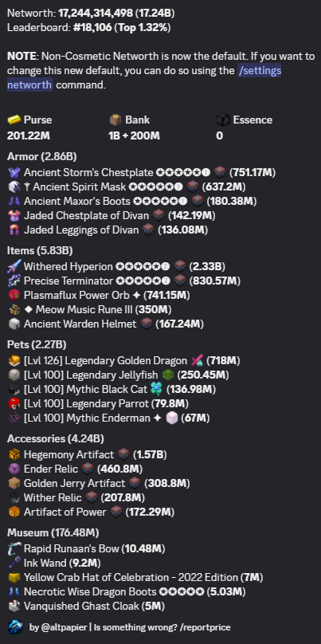The height and width of the screenshot is (644, 321).
Task: Click the Essence black orb icon
Action: (x=223, y=120)
